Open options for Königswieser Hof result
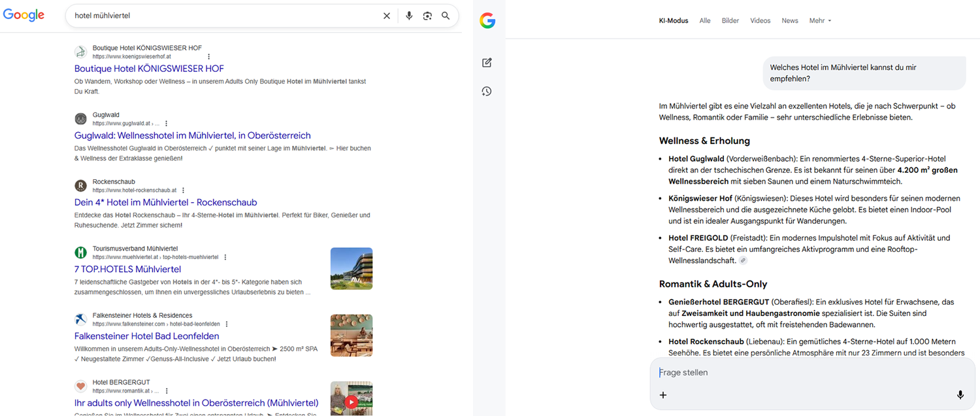Viewport: 980px width, 416px height. [209, 57]
